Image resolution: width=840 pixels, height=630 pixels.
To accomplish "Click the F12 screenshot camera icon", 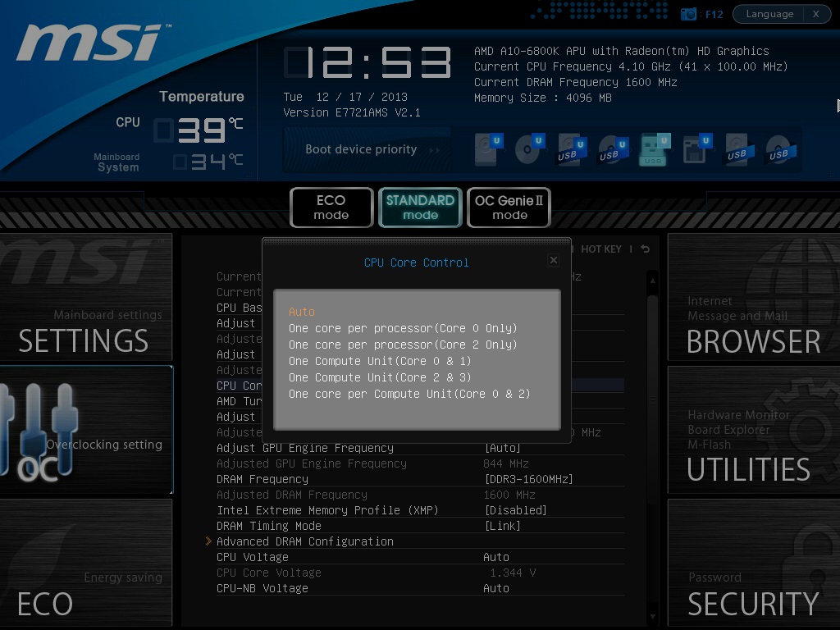I will (688, 14).
